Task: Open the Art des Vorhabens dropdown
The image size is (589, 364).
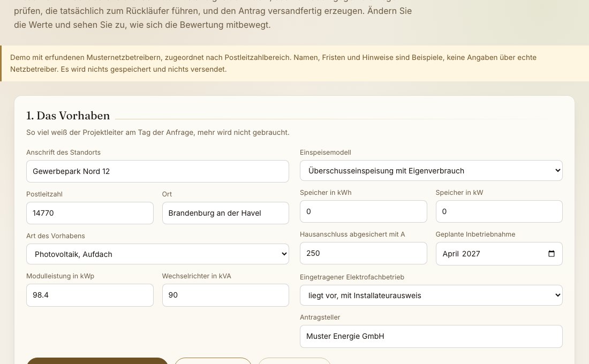Action: click(x=157, y=254)
